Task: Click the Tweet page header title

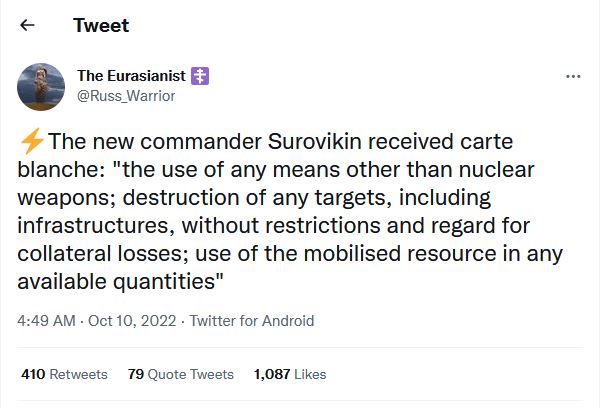Action: tap(101, 25)
